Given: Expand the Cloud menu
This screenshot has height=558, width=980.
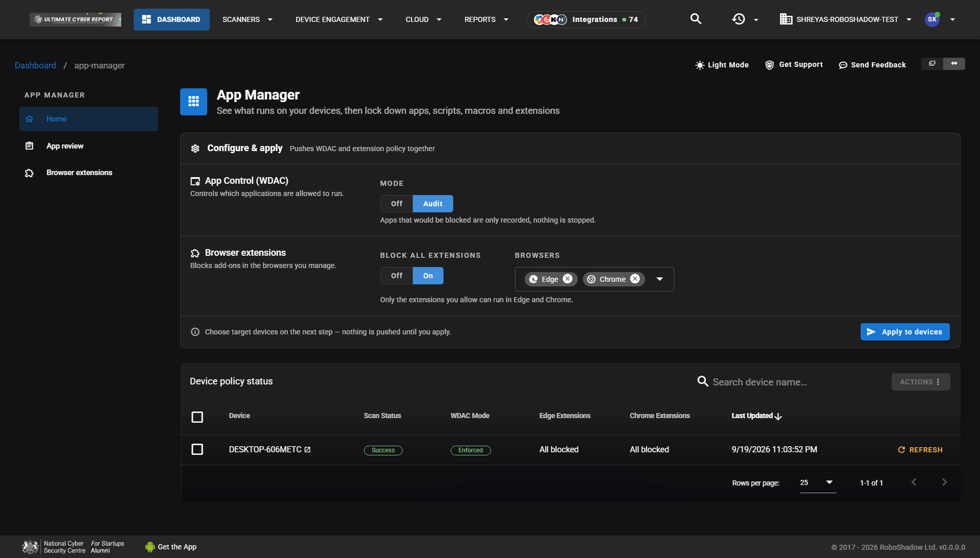Looking at the screenshot, I should [423, 19].
